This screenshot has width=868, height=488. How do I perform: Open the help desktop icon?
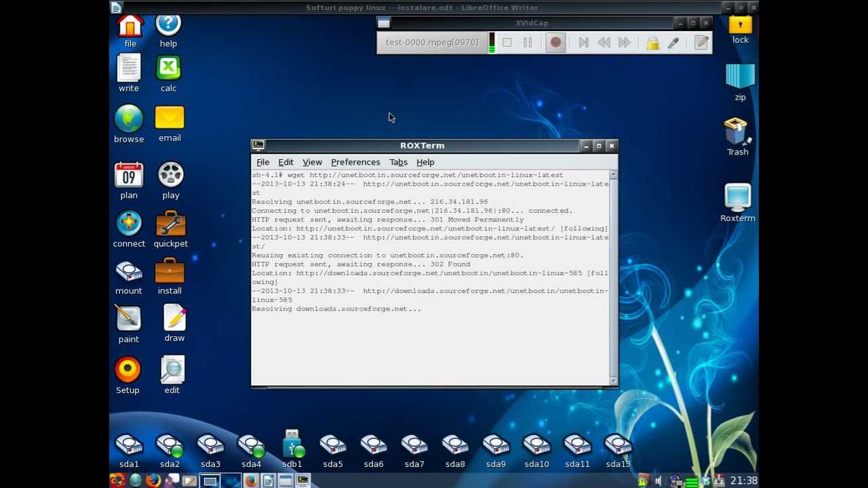pyautogui.click(x=168, y=30)
